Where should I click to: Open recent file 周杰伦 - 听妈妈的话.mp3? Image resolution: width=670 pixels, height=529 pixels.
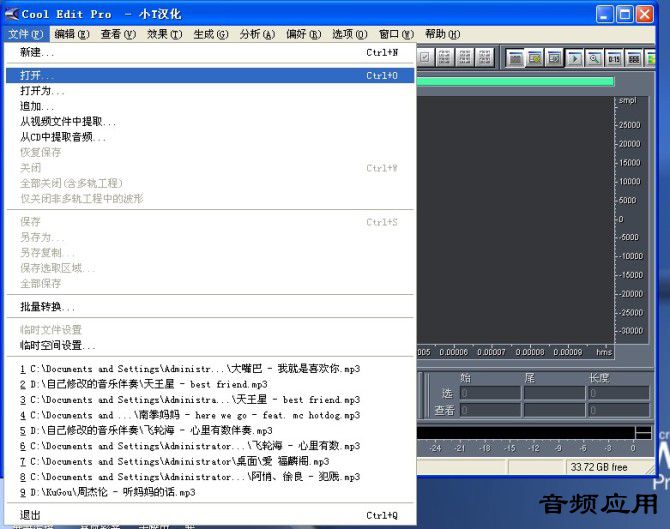pyautogui.click(x=209, y=492)
